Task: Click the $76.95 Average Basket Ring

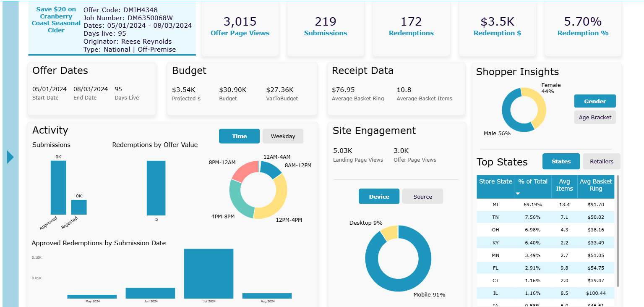Action: 343,89
